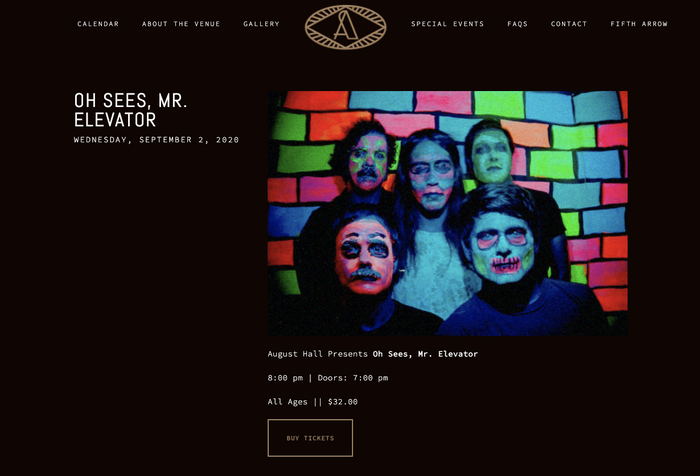Click the Oh Sees band photo

447,213
